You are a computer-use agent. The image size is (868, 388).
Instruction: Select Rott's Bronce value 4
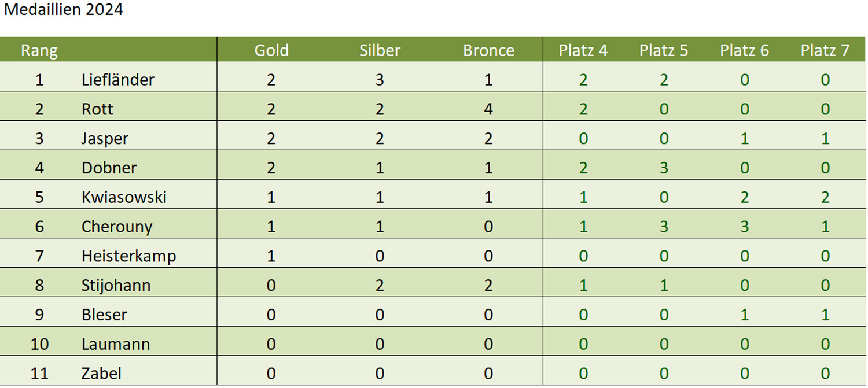[488, 109]
